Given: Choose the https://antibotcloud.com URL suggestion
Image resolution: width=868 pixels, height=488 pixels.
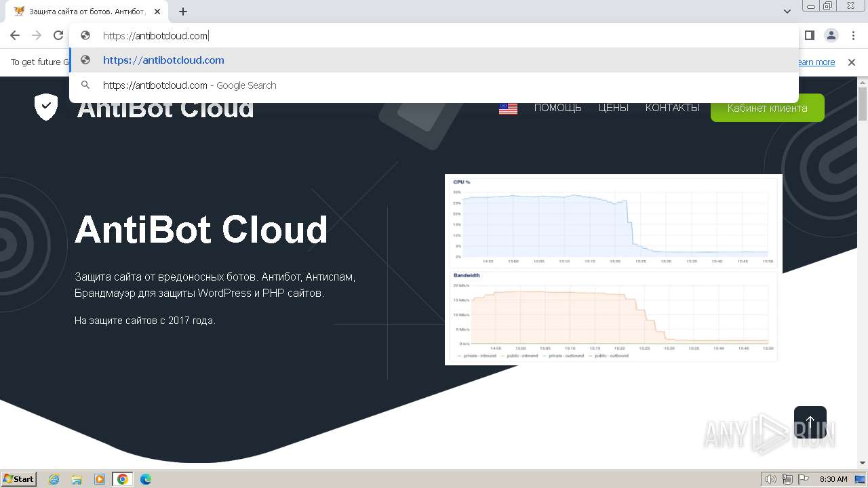Looking at the screenshot, I should pos(434,60).
